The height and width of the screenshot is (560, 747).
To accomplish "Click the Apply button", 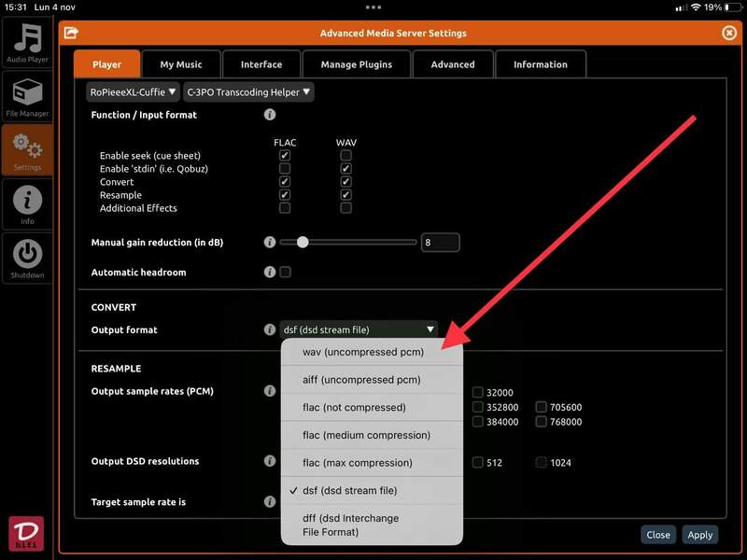I will [x=699, y=535].
